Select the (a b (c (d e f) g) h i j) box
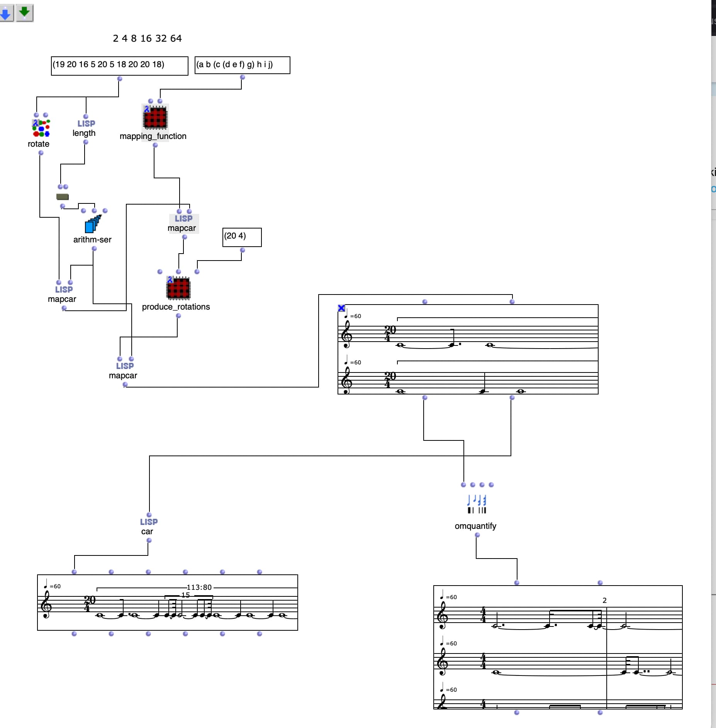The image size is (716, 728). click(242, 65)
